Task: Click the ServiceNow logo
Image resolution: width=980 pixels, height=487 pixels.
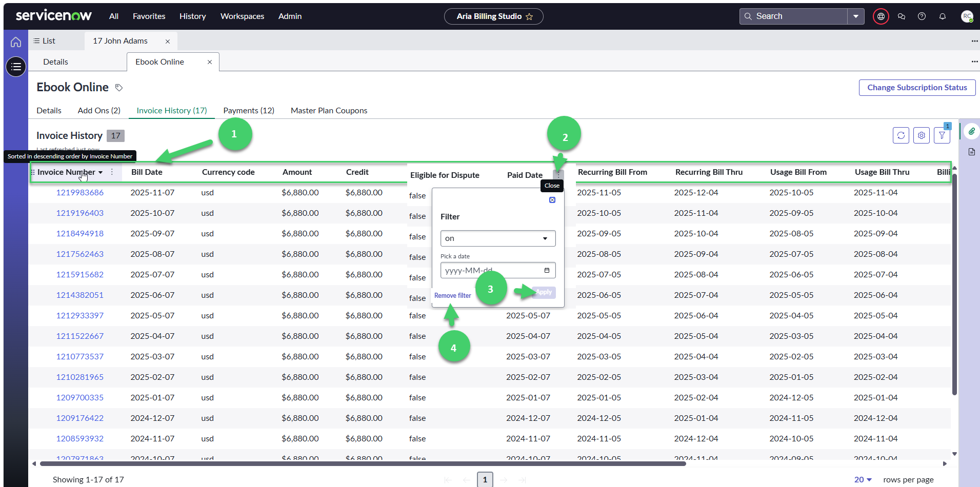Action: tap(54, 16)
